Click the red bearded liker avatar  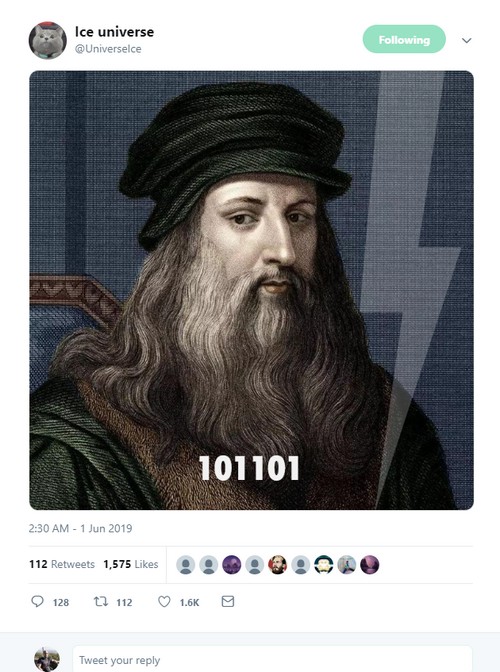tap(277, 564)
